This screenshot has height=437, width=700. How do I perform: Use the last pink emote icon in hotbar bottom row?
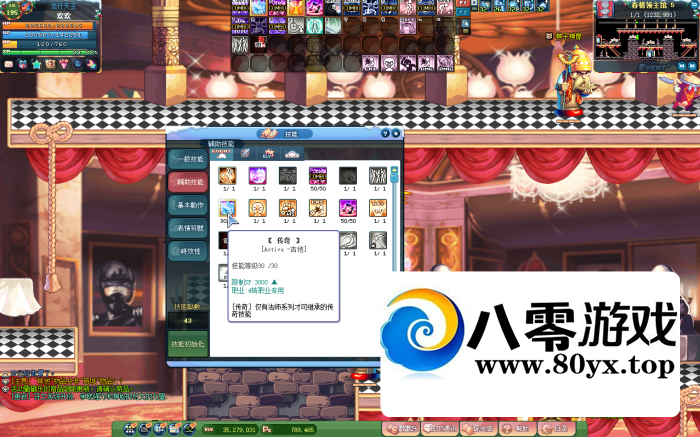(x=445, y=63)
